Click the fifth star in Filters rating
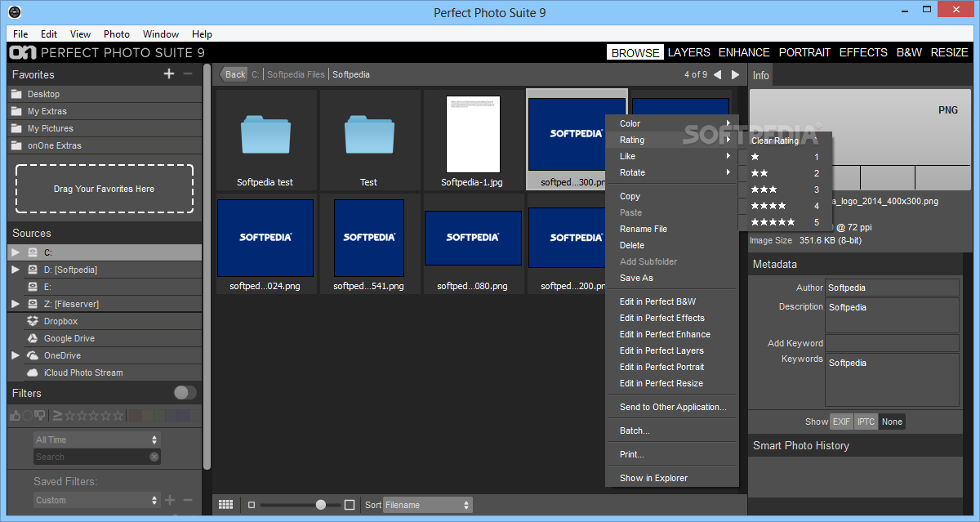The image size is (980, 522). pyautogui.click(x=118, y=415)
